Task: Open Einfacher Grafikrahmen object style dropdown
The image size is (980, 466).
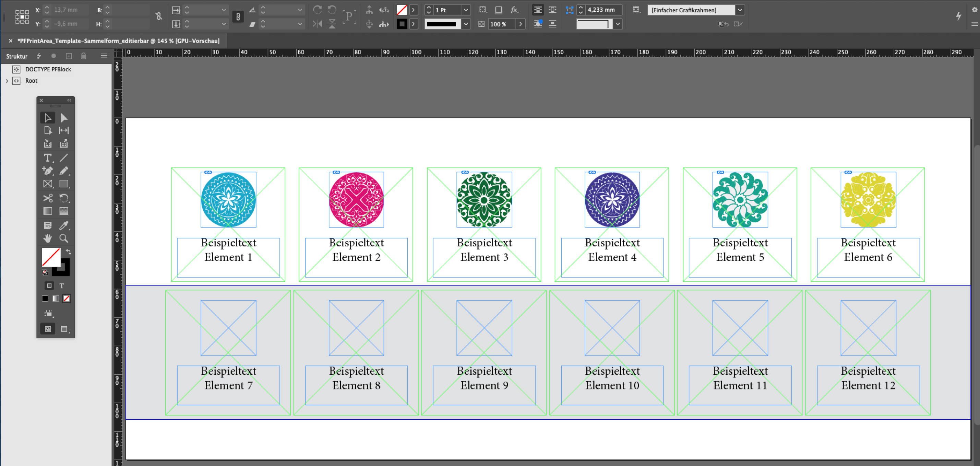Action: (740, 10)
